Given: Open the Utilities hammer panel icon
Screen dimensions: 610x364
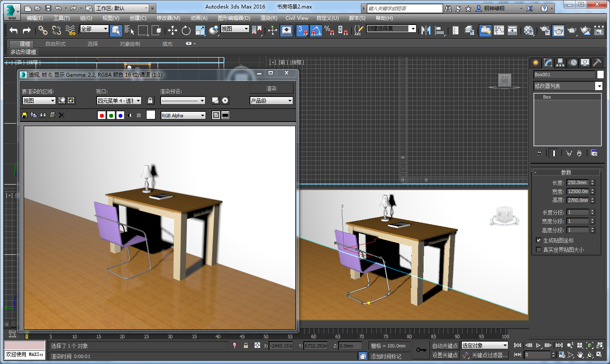Looking at the screenshot, I should [597, 63].
